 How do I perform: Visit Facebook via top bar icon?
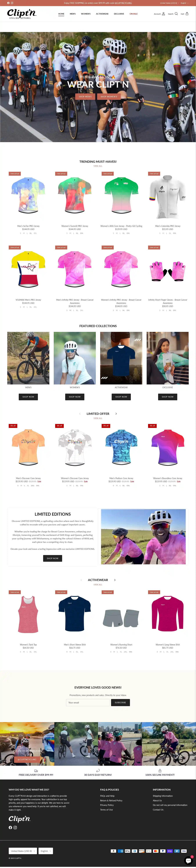coord(8,3)
